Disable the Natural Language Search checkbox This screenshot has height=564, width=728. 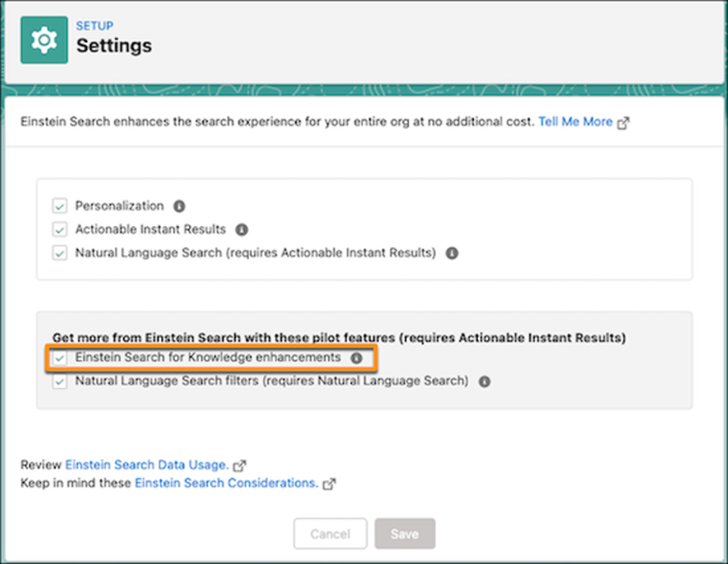click(x=60, y=253)
